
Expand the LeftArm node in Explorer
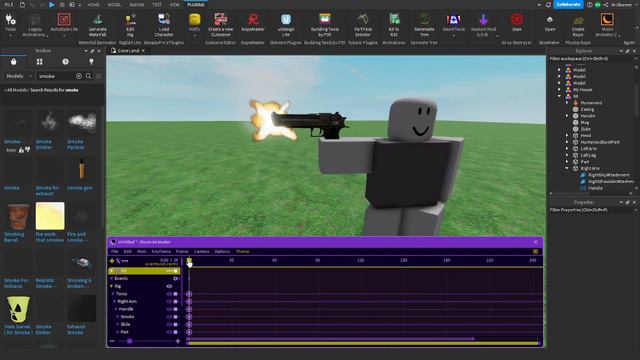[x=567, y=149]
